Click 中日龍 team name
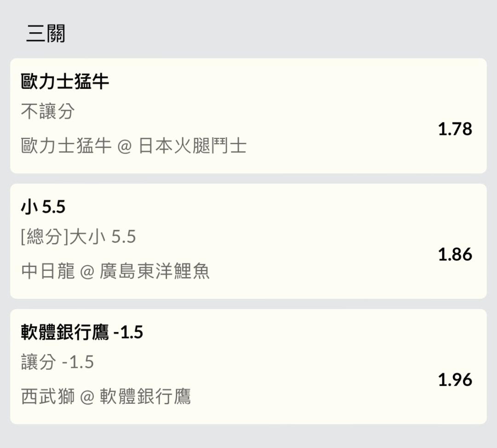Screen dimensions: 497x448 (x=48, y=271)
